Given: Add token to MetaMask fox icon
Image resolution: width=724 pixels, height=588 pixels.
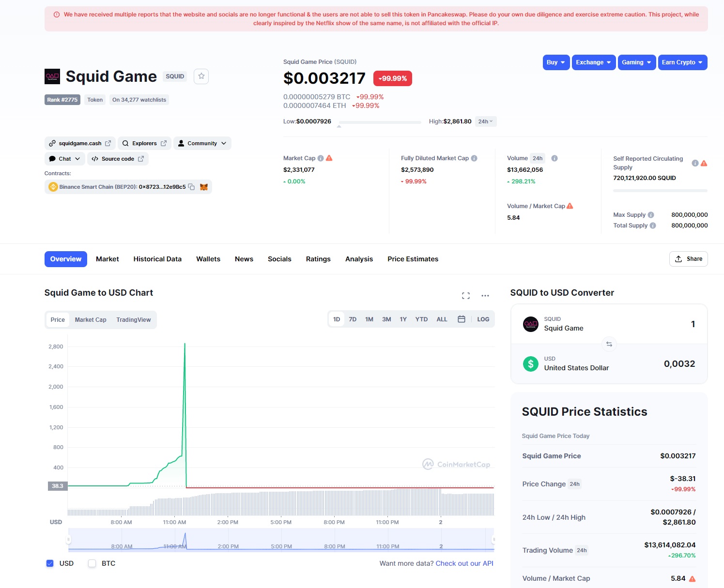Looking at the screenshot, I should pyautogui.click(x=204, y=187).
